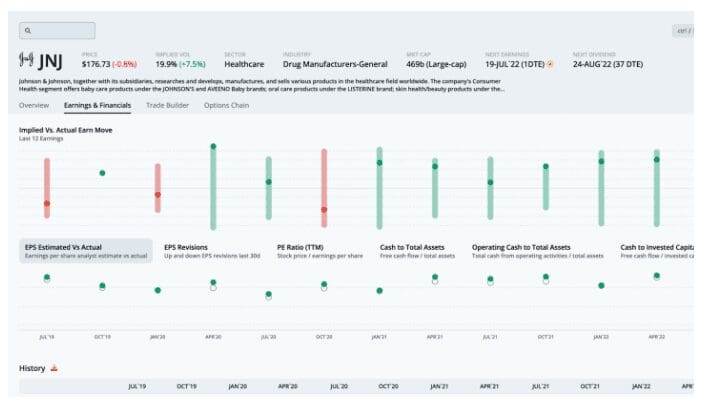Viewport: 702px width, 405px height.
Task: Click the red dot on the JUL'19 earnings bar
Action: 47,203
